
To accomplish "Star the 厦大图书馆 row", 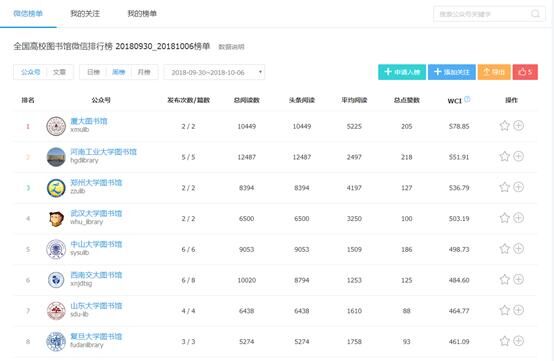I will tap(505, 125).
